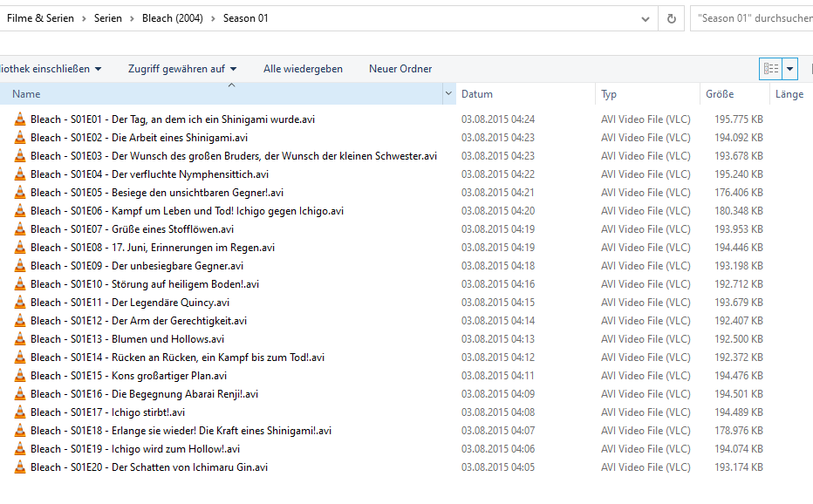Viewport: 813px width, 504px height.
Task: Click date '03.08.2015 04:16' cell
Action: point(498,284)
